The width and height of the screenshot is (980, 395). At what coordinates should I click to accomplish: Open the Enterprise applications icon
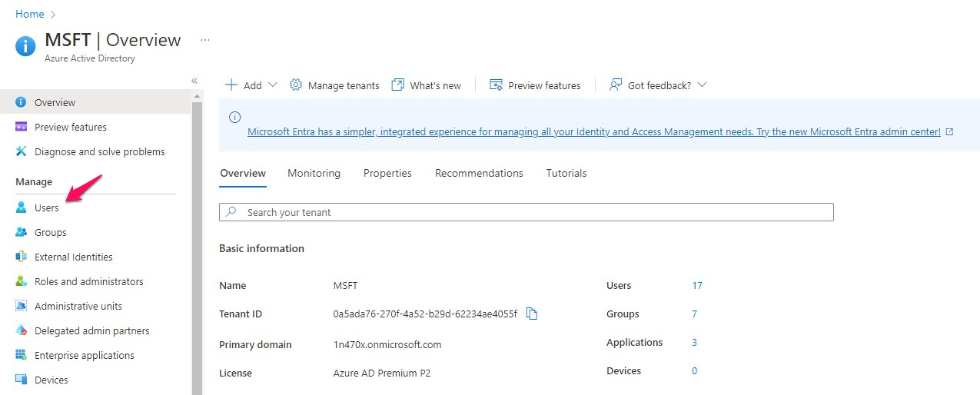click(22, 355)
